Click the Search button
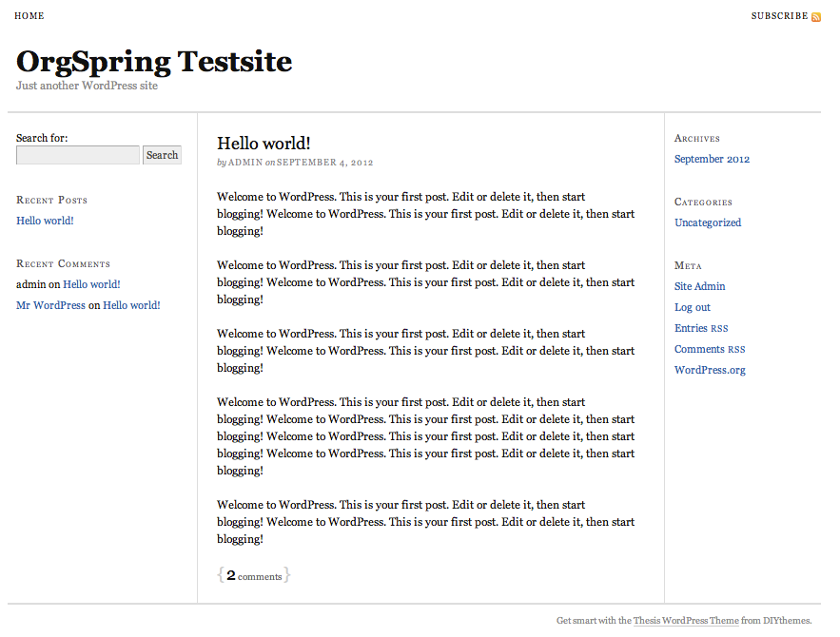The height and width of the screenshot is (637, 840). point(162,155)
